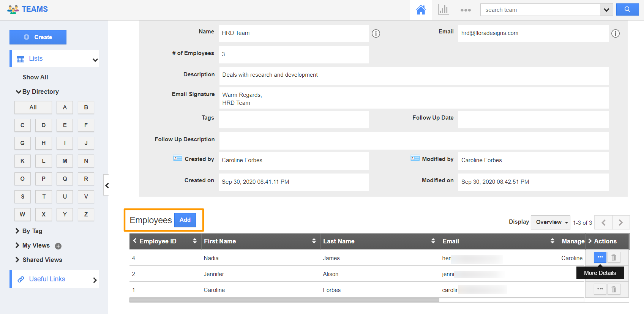
Task: Click the Description field
Action: [414, 76]
